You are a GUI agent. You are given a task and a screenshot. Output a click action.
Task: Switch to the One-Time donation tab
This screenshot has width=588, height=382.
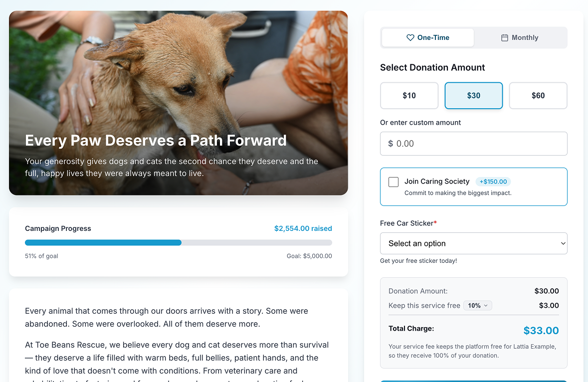click(x=427, y=37)
